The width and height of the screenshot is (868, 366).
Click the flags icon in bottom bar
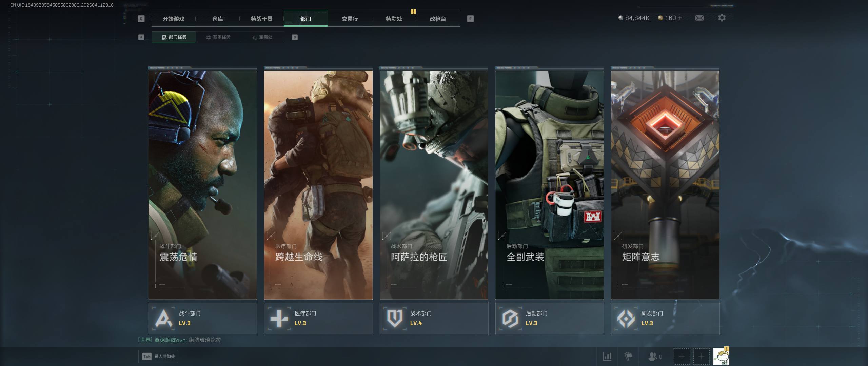(x=628, y=357)
